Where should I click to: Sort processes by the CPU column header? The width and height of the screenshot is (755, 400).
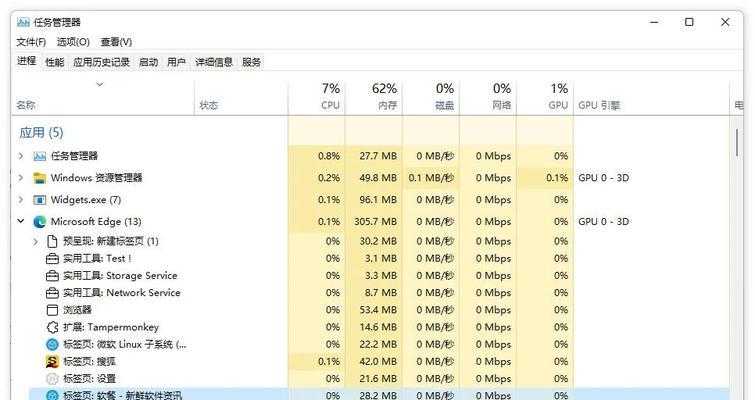[317, 98]
